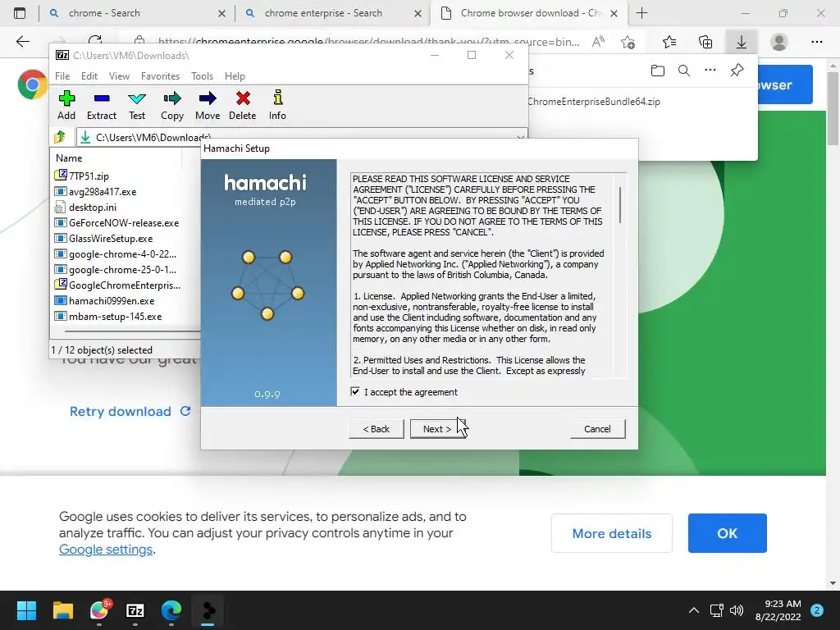Open Edge Favorites list
The height and width of the screenshot is (630, 840).
[669, 42]
